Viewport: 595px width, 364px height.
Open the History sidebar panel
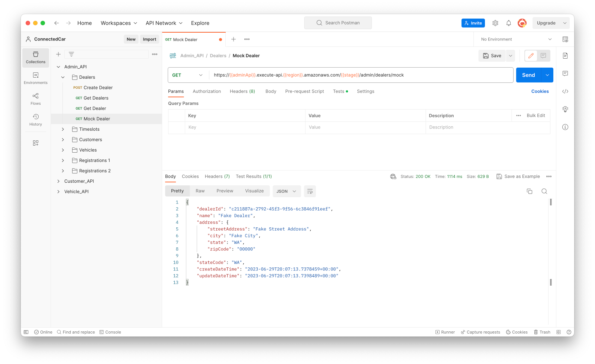(36, 120)
